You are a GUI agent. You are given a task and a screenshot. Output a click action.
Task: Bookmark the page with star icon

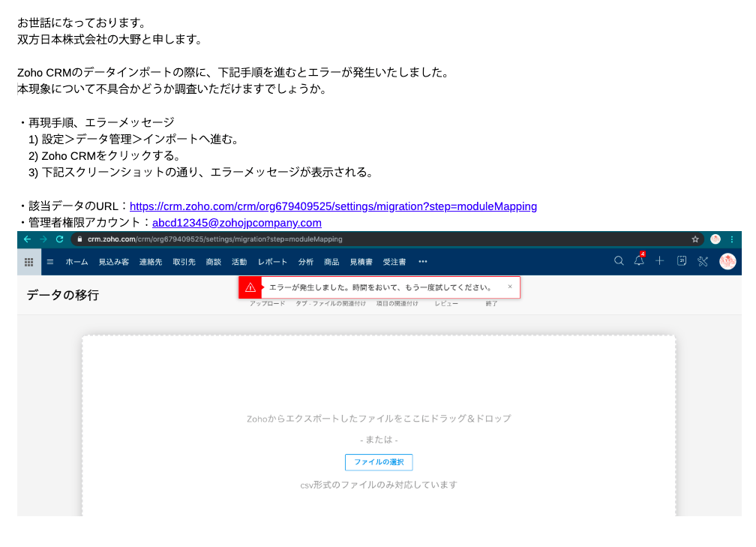pyautogui.click(x=695, y=239)
